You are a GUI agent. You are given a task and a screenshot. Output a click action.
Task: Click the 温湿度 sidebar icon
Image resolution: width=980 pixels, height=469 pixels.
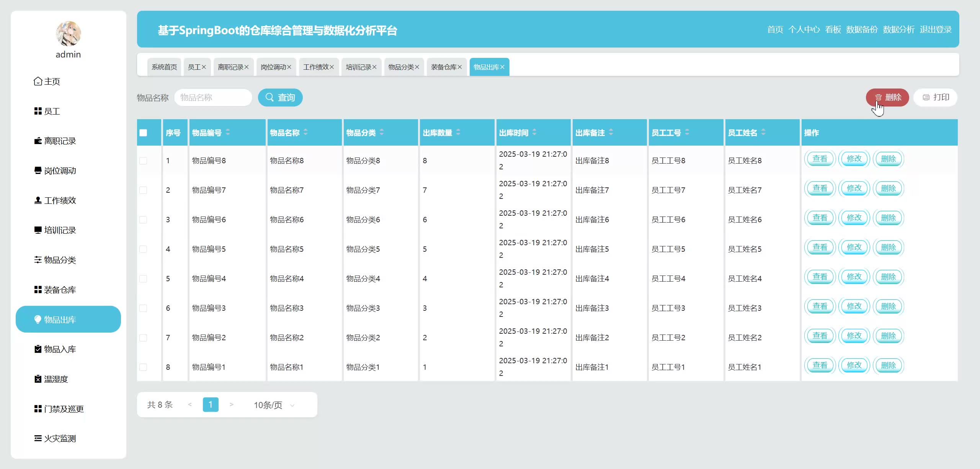tap(38, 379)
